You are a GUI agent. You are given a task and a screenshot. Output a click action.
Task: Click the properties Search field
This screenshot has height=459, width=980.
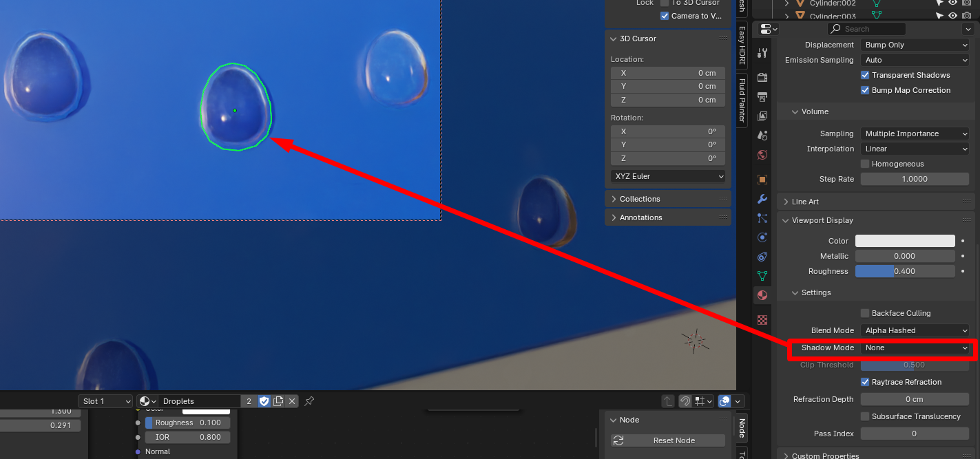866,29
